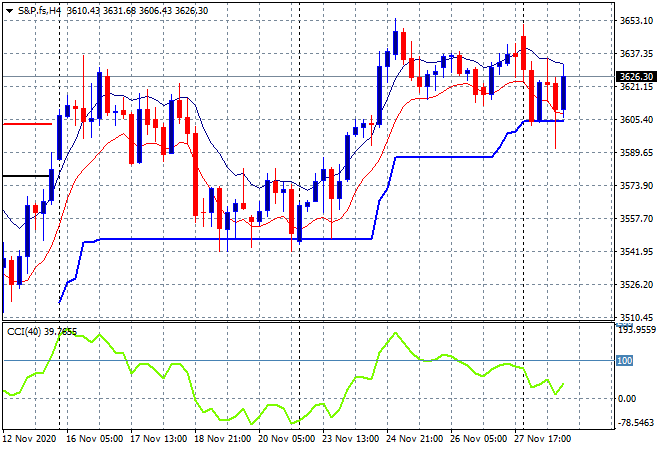
Task: Click the 3589.65 price axis label
Action: (636, 152)
